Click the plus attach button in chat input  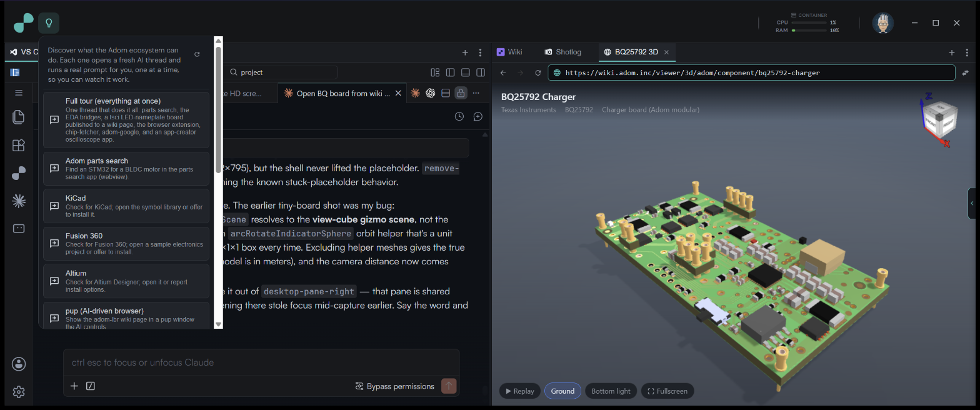[74, 386]
